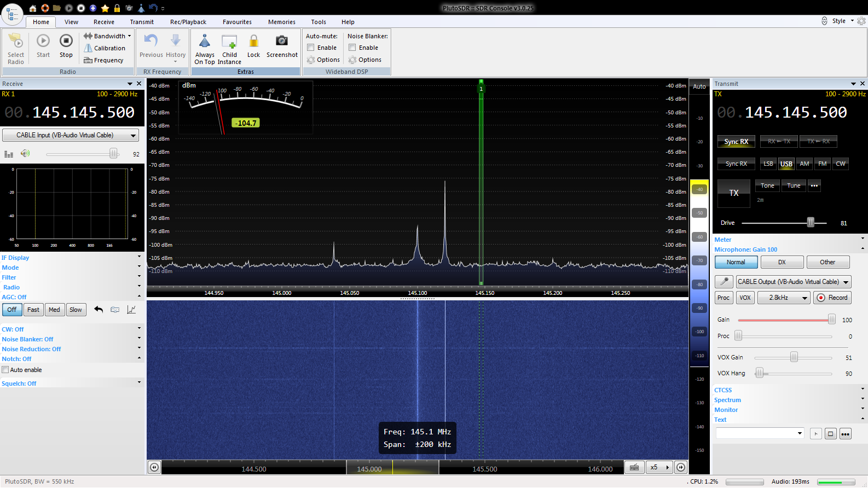Open the Rec/Playback ribbon tab
The image size is (868, 488).
click(188, 22)
